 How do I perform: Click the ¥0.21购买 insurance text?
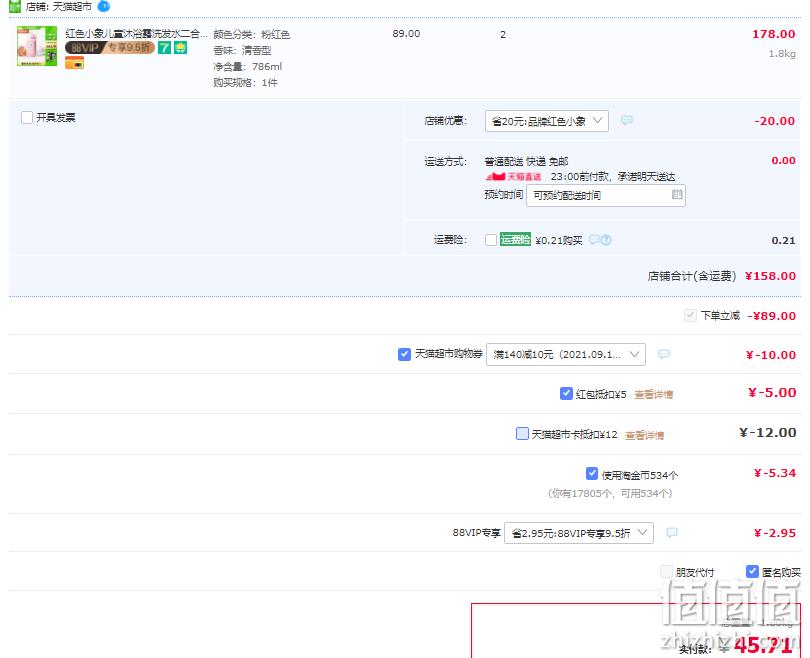(x=559, y=240)
